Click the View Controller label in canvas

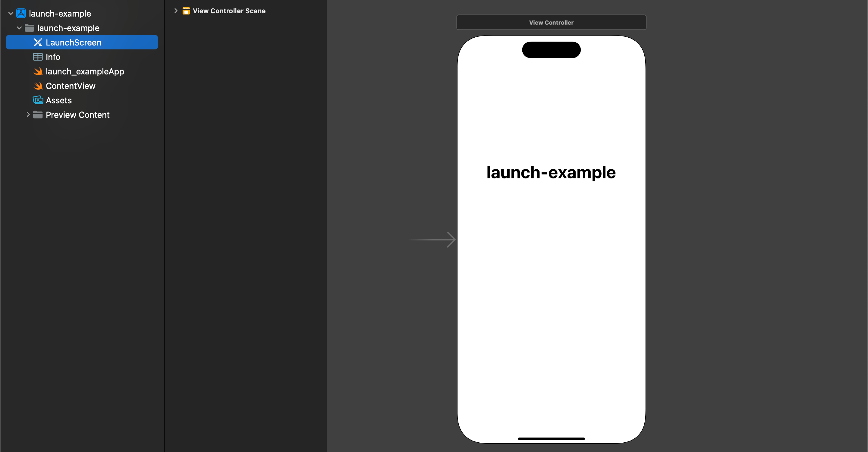(551, 22)
